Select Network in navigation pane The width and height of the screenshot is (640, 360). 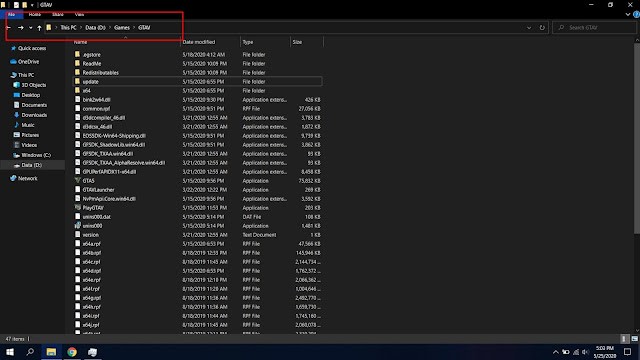(27, 178)
